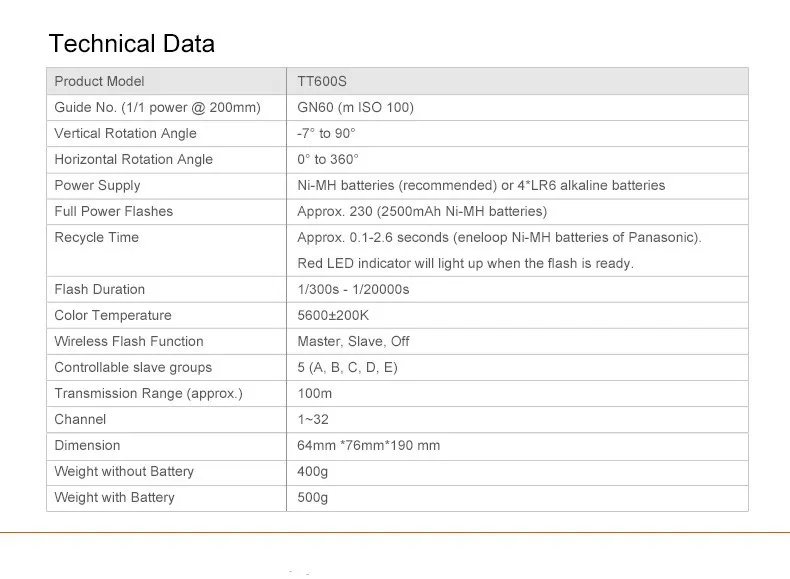
Task: Click the Guide No. row label
Action: coord(157,107)
